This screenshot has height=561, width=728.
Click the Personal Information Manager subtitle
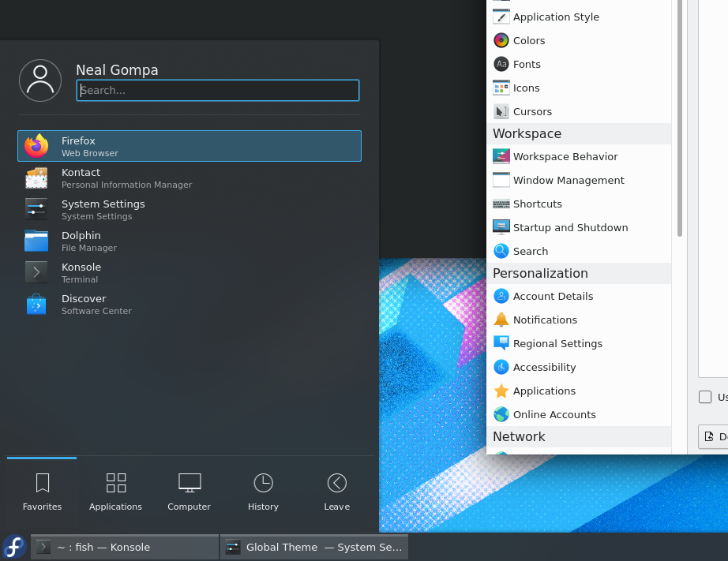tap(126, 185)
